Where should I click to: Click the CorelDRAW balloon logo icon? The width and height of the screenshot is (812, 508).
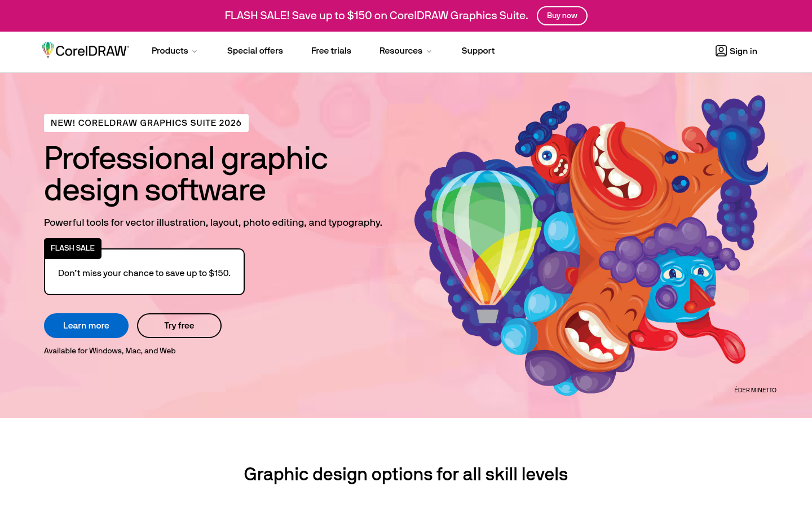tap(48, 50)
